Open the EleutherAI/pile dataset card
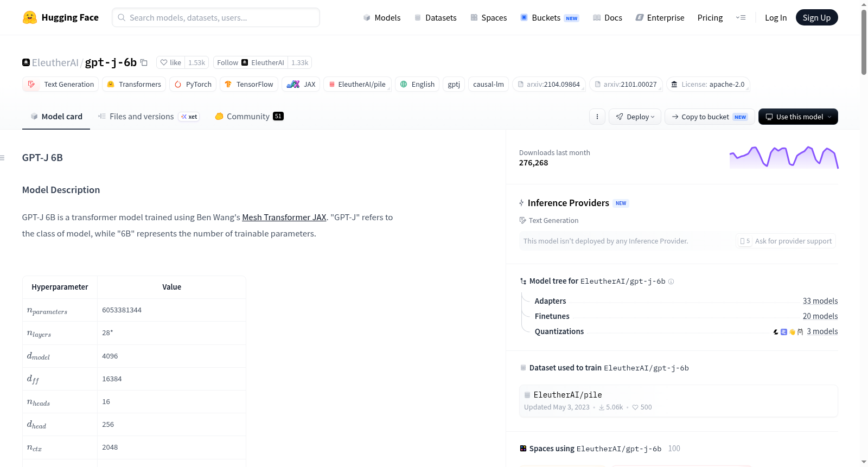 [678, 401]
